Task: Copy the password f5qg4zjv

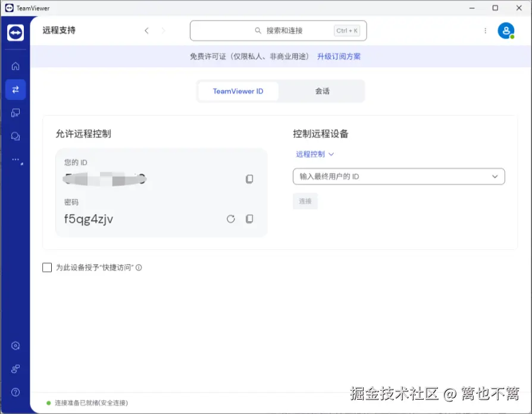Action: pos(249,219)
